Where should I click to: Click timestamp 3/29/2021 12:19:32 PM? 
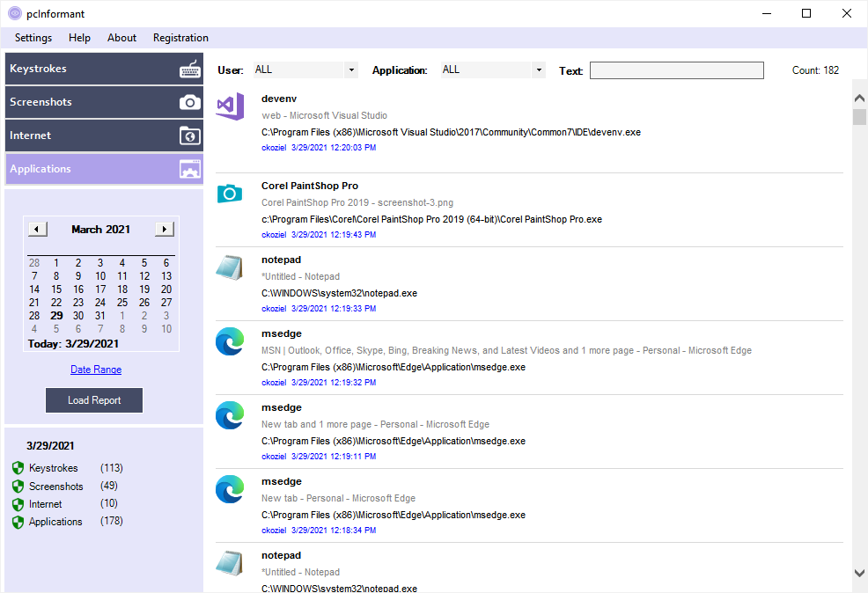(x=334, y=383)
